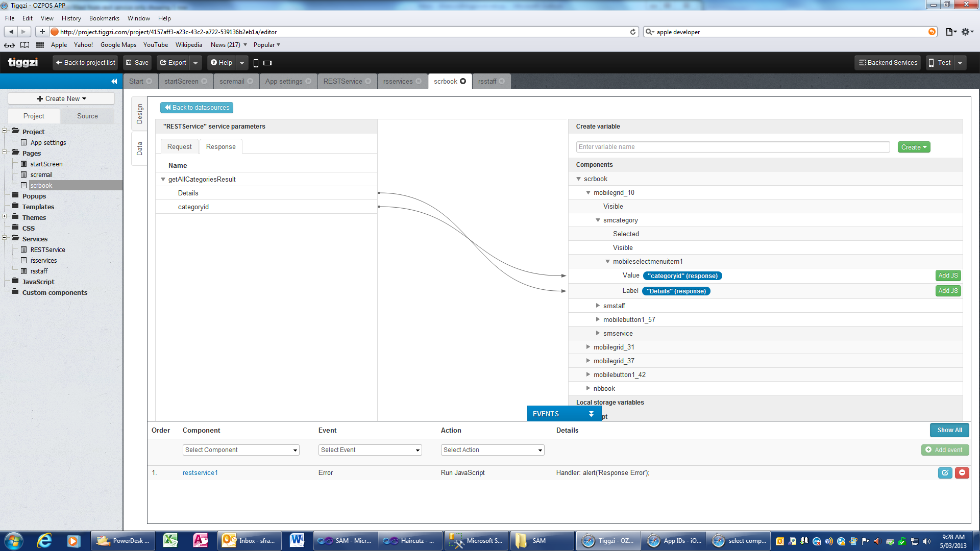Switch to the Request tab
980x551 pixels.
coord(179,146)
